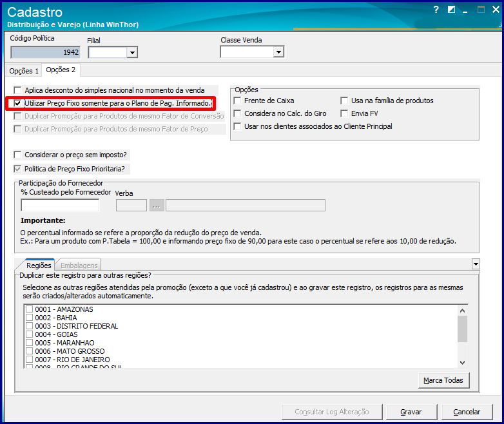The width and height of the screenshot is (504, 424).
Task: Check Considera no Calc. do Giro
Action: tap(238, 113)
